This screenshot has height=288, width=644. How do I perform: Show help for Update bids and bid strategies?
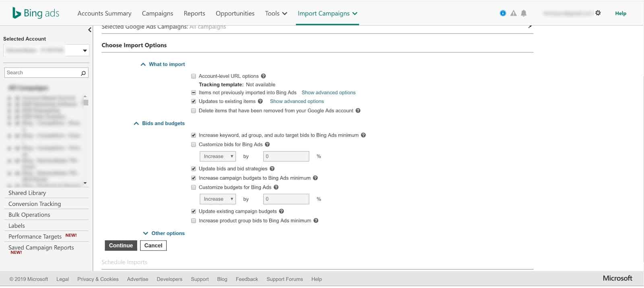click(x=272, y=169)
